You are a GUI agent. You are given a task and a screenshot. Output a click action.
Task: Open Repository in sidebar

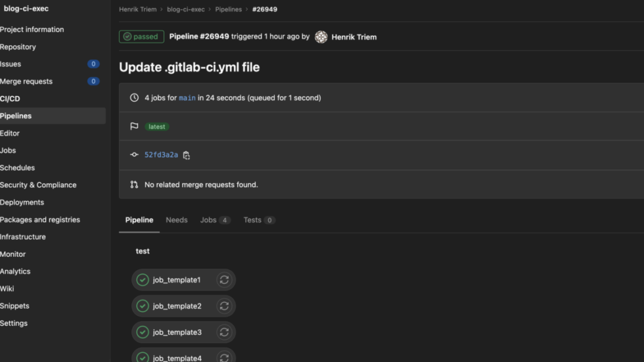pyautogui.click(x=18, y=47)
